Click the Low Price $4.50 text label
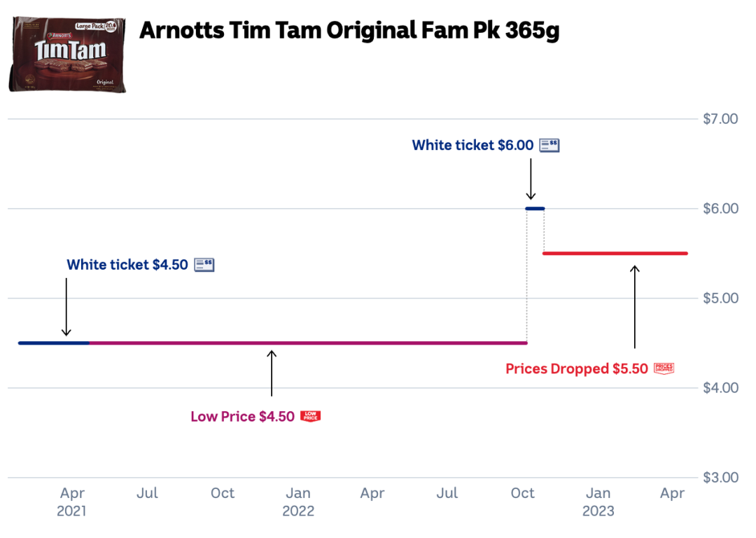The image size is (756, 538). [242, 417]
